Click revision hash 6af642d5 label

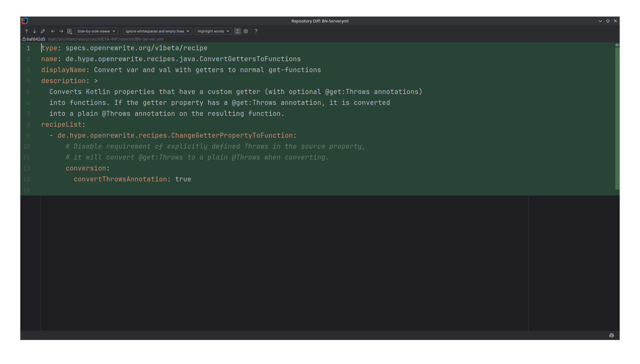click(36, 39)
